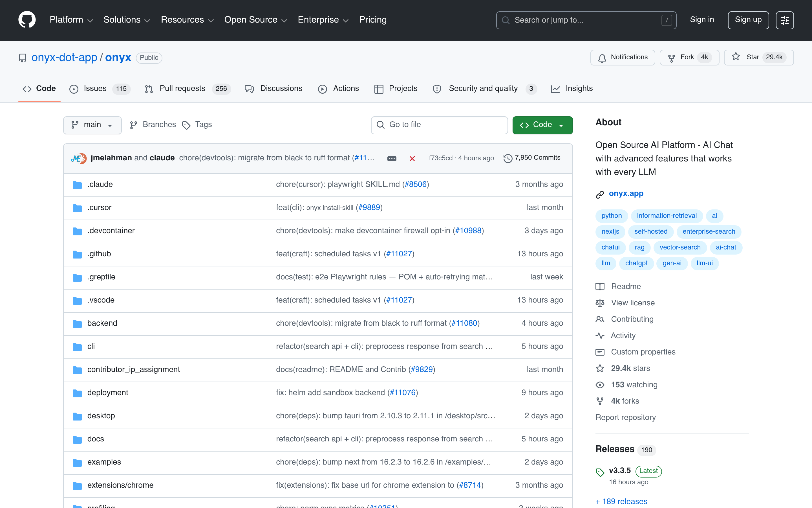Viewport: 812px width, 508px height.
Task: Open the v3.3.5 release link
Action: (x=620, y=470)
